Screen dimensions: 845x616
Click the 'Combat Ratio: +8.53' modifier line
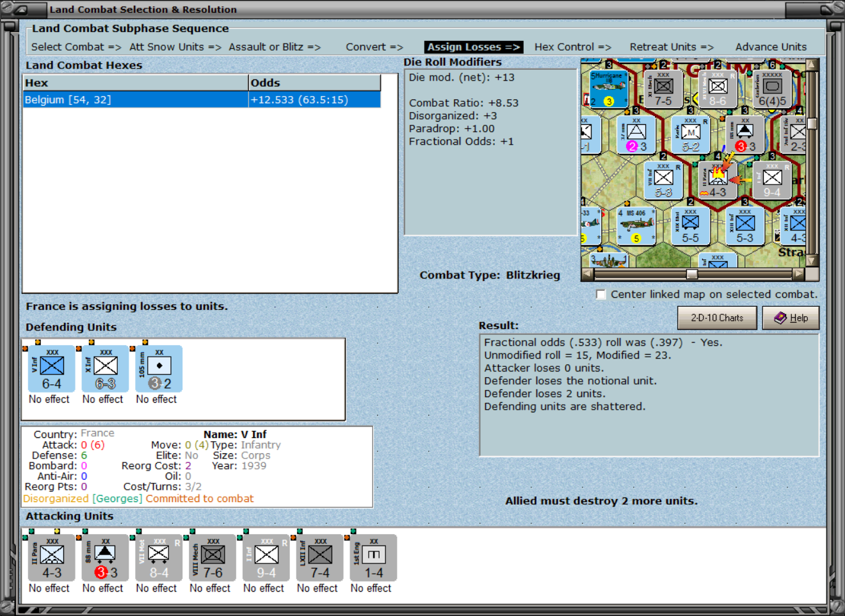click(x=463, y=103)
